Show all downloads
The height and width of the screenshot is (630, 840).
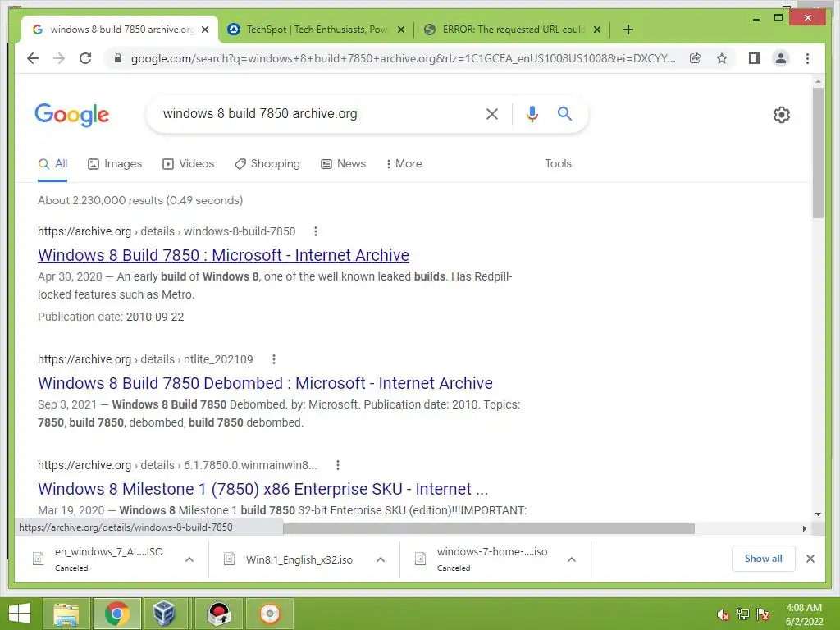pos(764,559)
